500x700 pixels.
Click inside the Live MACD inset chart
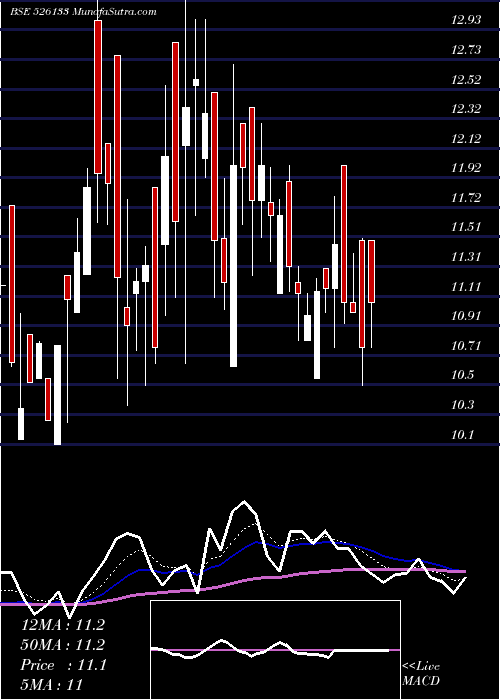275,650
